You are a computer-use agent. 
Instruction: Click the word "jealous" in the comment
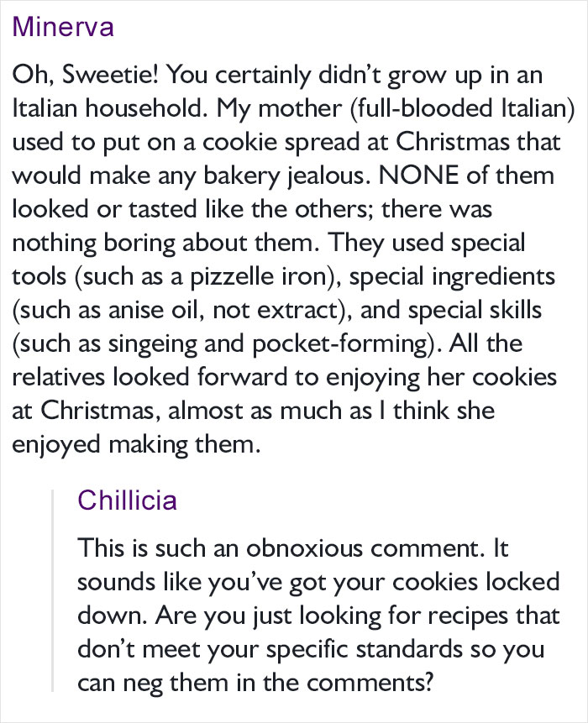tap(328, 176)
